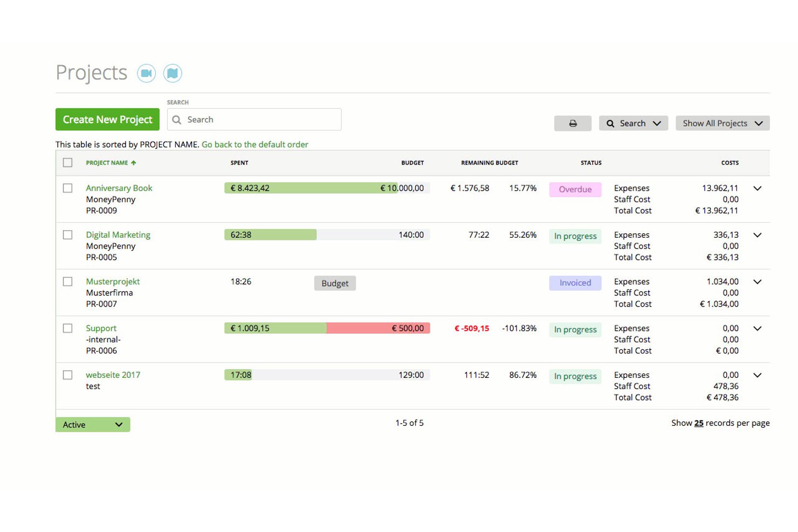This screenshot has width=798, height=532.
Task: Click the Invoiced status badge
Action: click(575, 283)
